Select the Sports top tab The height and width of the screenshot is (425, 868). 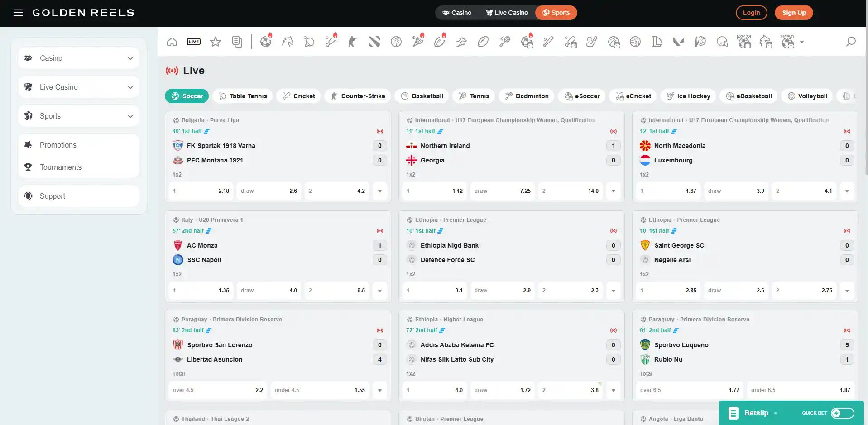(x=556, y=13)
